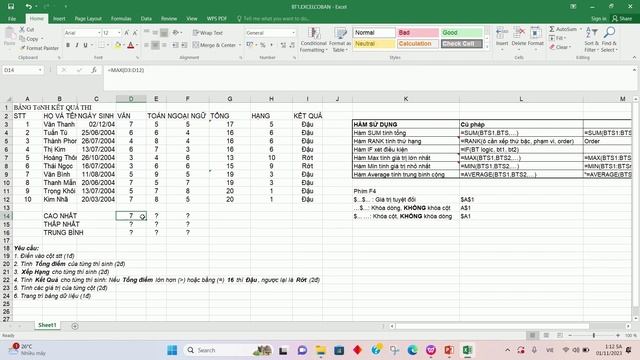The height and width of the screenshot is (360, 640).
Task: Switch to the Review tab
Action: 169,19
